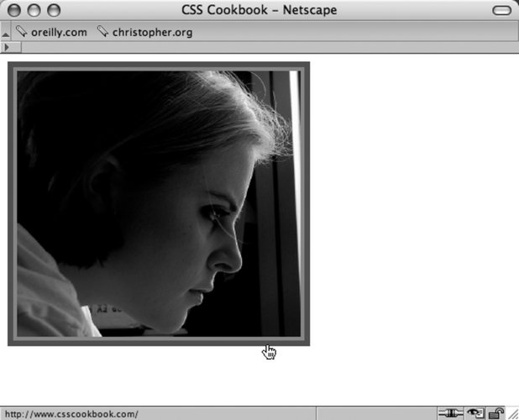Screen dimensions: 519x420
Task: Click the padlock security icon
Action: tap(495, 413)
